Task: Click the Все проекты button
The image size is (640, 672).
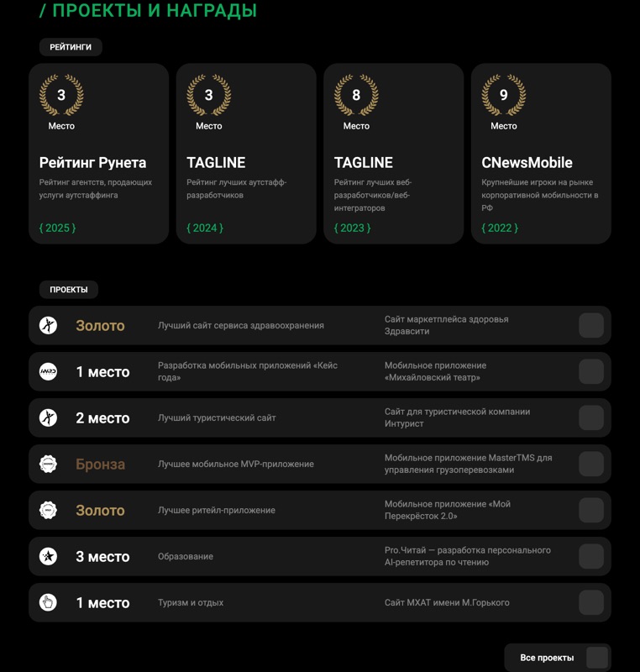Action: coord(558,658)
